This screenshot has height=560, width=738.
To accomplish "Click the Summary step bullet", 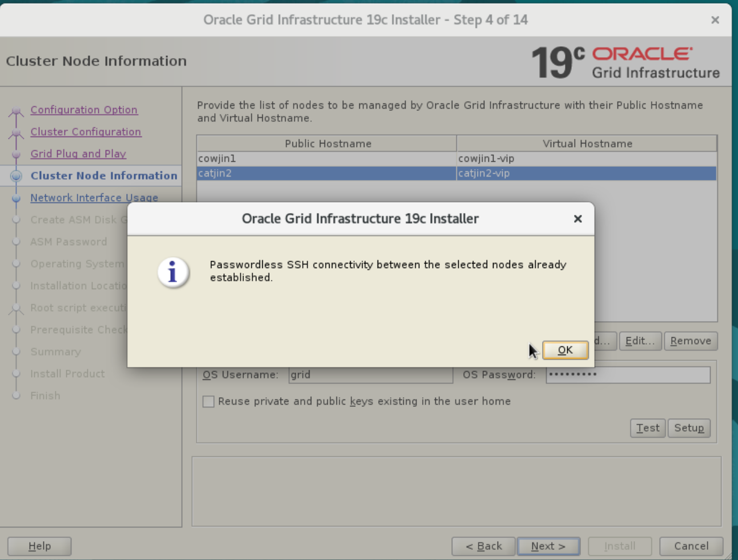I will [16, 352].
